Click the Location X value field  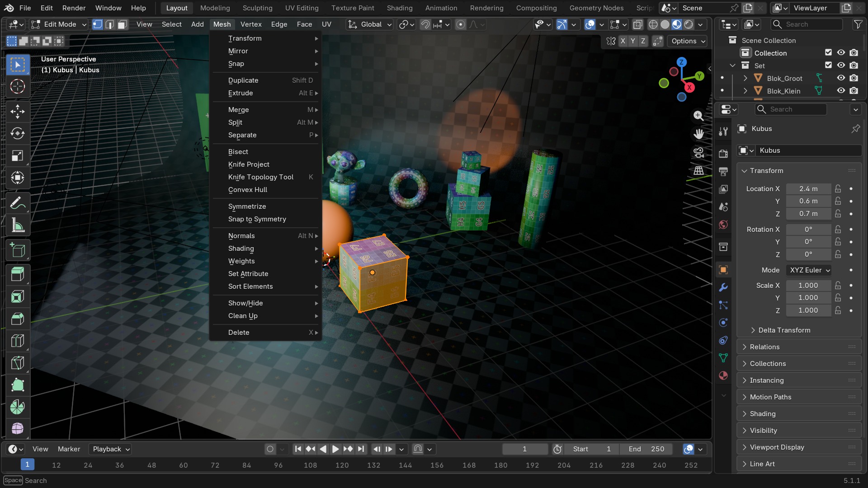tap(808, 189)
